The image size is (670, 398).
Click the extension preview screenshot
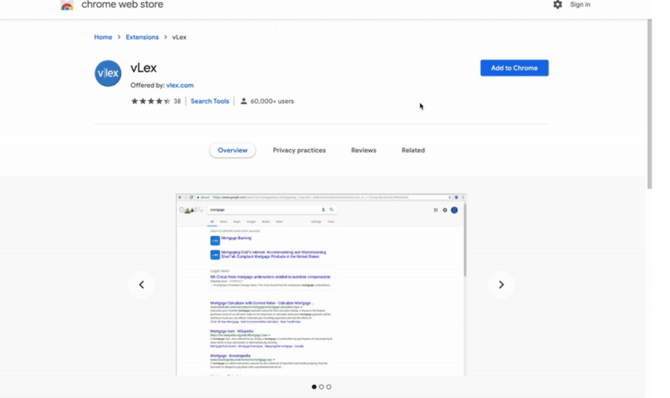pos(321,285)
